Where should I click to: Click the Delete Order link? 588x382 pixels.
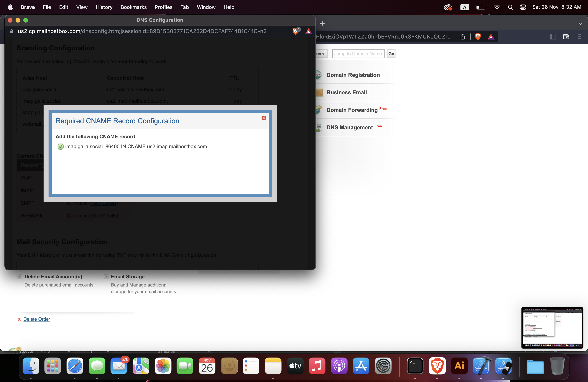click(37, 319)
